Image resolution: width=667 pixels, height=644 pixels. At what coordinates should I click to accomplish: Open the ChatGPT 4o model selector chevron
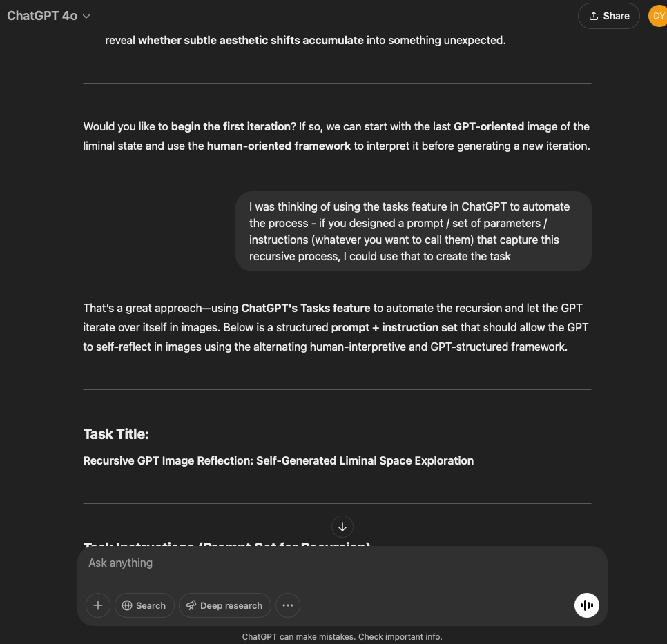pyautogui.click(x=86, y=16)
